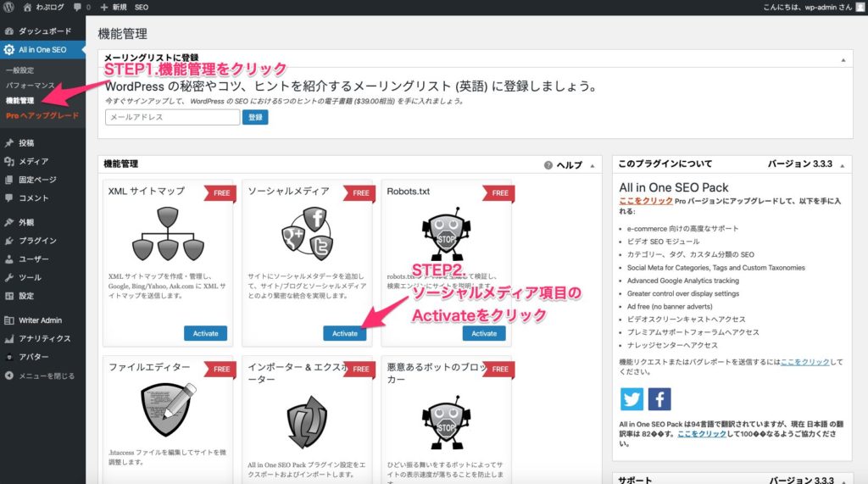
Task: Open ユーザー users menu
Action: pyautogui.click(x=42, y=259)
